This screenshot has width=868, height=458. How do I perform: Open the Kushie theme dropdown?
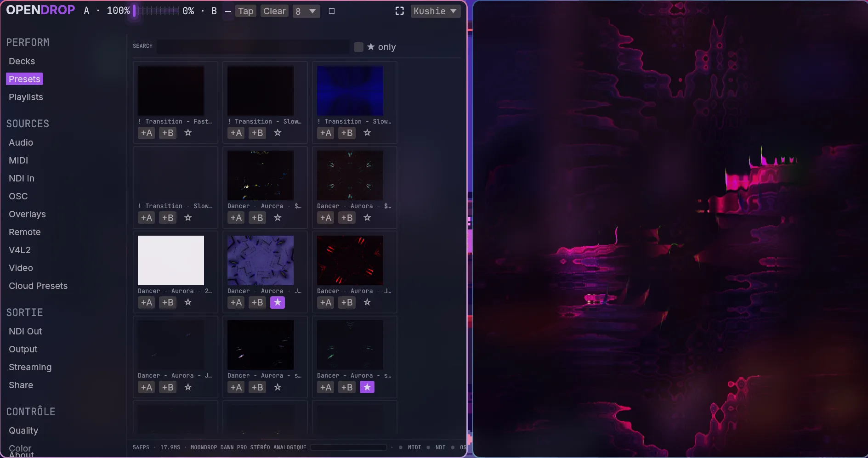[436, 11]
